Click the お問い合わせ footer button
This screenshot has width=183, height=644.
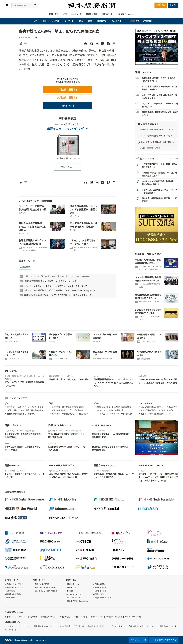(x=138, y=640)
